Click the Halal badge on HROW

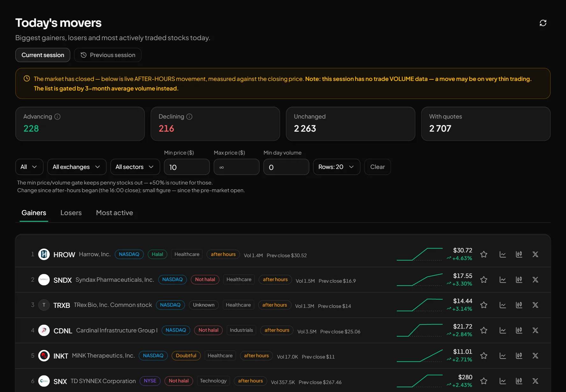pyautogui.click(x=157, y=254)
